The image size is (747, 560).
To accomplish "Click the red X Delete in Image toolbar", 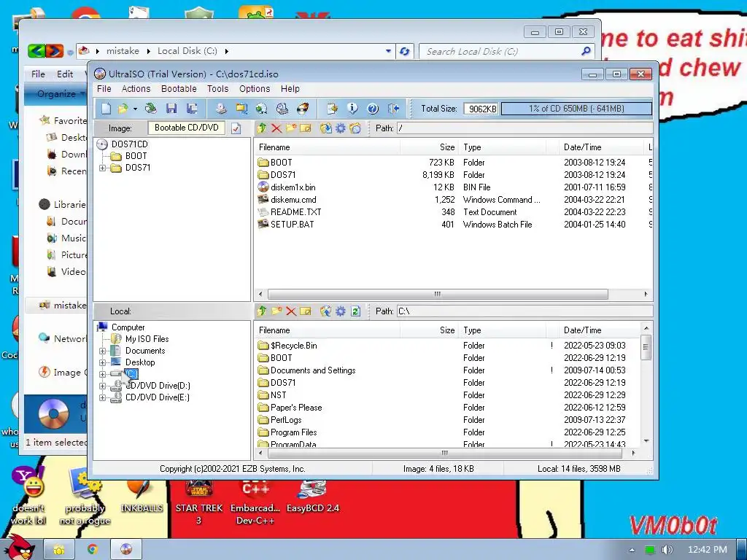I will 276,128.
